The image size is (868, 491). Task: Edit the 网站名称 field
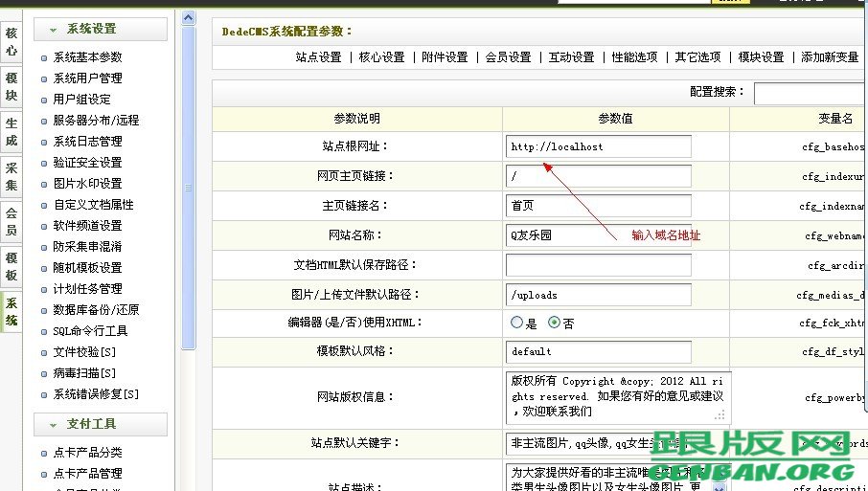[x=599, y=235]
